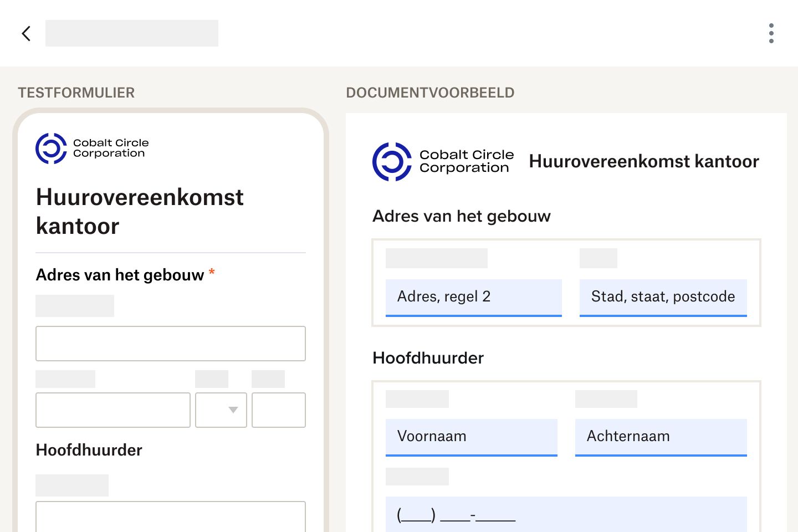Open the three-dot more options menu
Viewport: 798px width, 532px height.
tap(771, 33)
